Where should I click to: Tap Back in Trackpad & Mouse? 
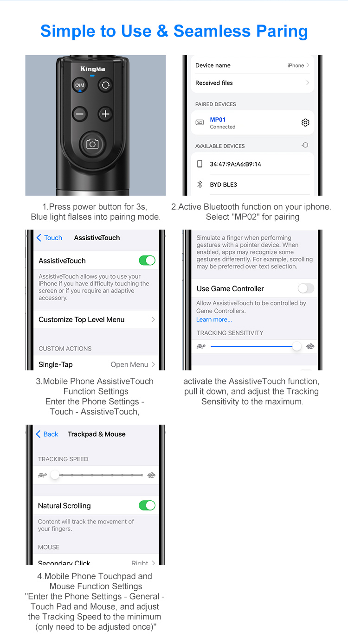tap(47, 434)
